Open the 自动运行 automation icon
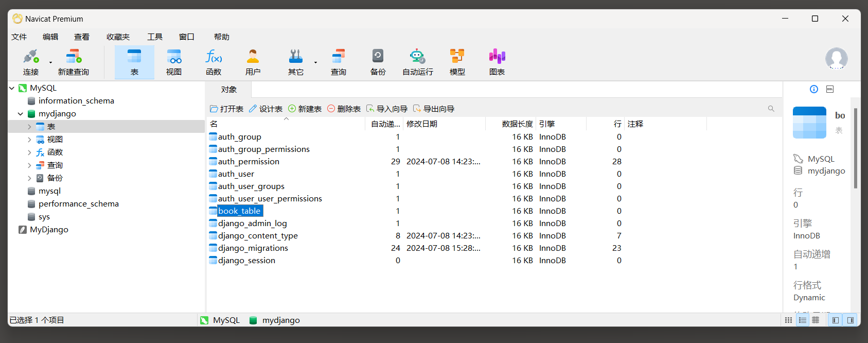 (x=418, y=62)
